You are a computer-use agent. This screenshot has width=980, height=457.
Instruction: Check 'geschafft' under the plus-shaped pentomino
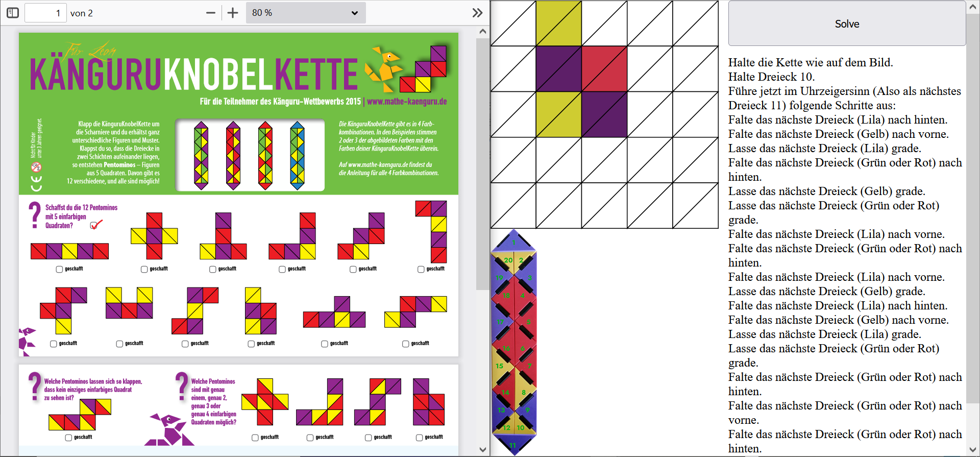144,269
